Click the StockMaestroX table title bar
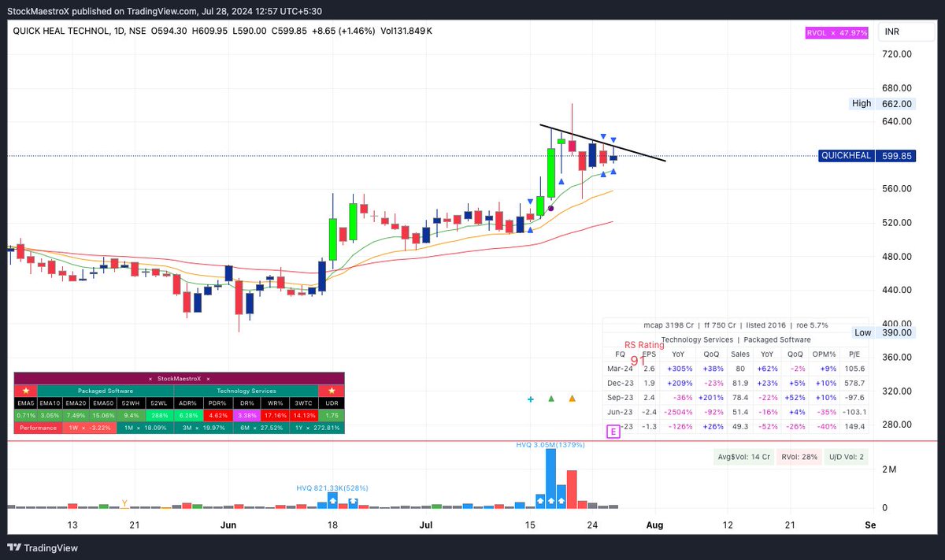The height and width of the screenshot is (560, 945). (x=180, y=379)
